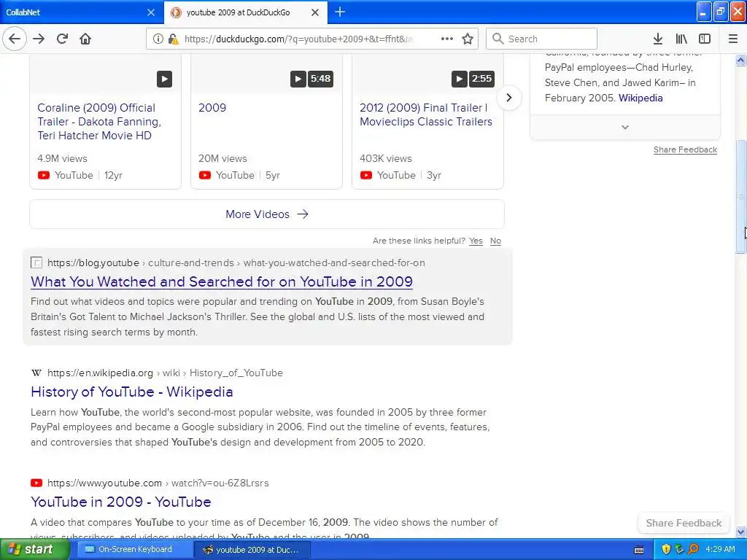Open YouTube in 2009 - YouTube result
Screen dimensions: 747x560
point(121,502)
